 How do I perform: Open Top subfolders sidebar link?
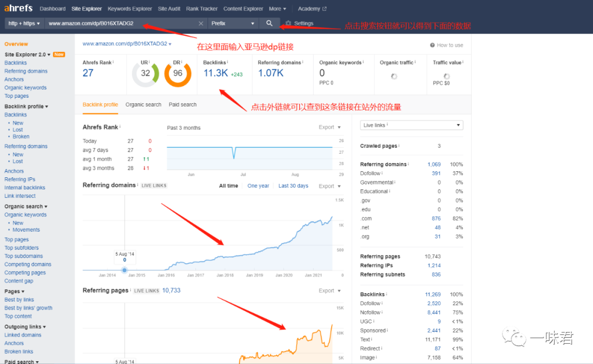click(21, 248)
